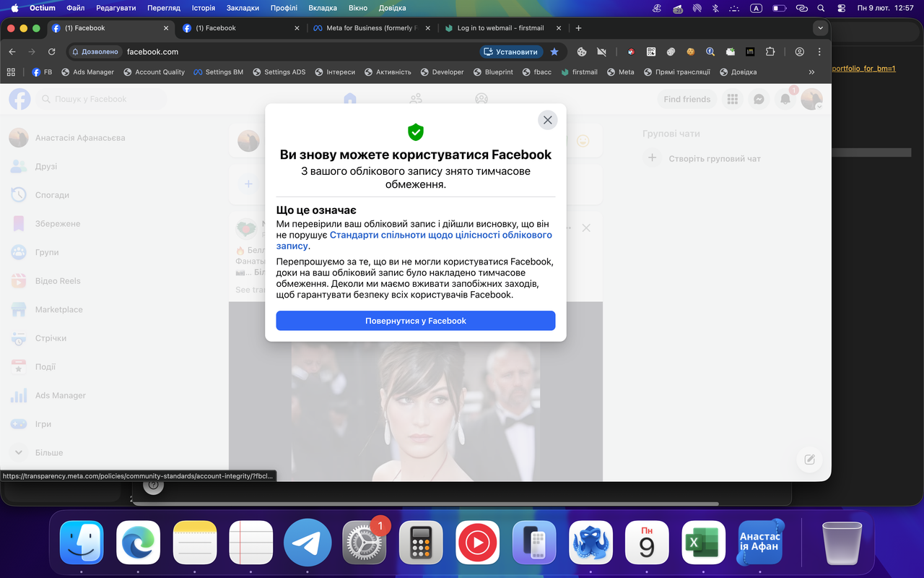This screenshot has width=924, height=578.
Task: Launch Microsoft Excel from the Dock
Action: 704,543
